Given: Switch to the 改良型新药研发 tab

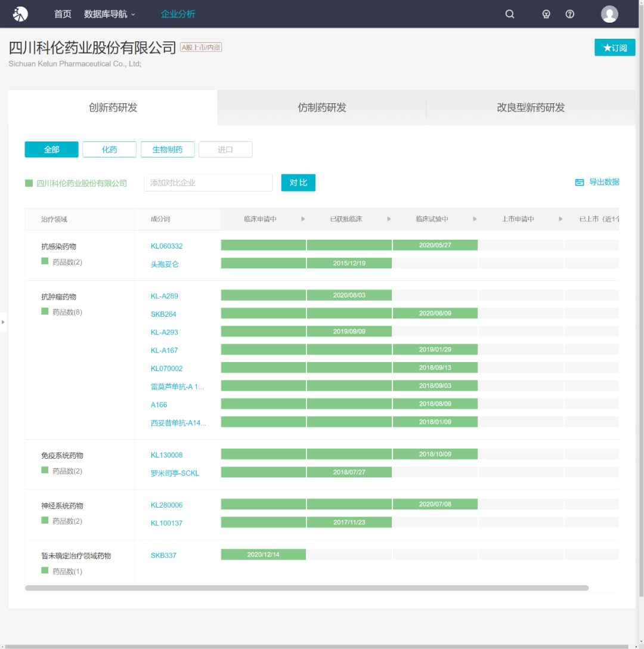Looking at the screenshot, I should (x=531, y=107).
